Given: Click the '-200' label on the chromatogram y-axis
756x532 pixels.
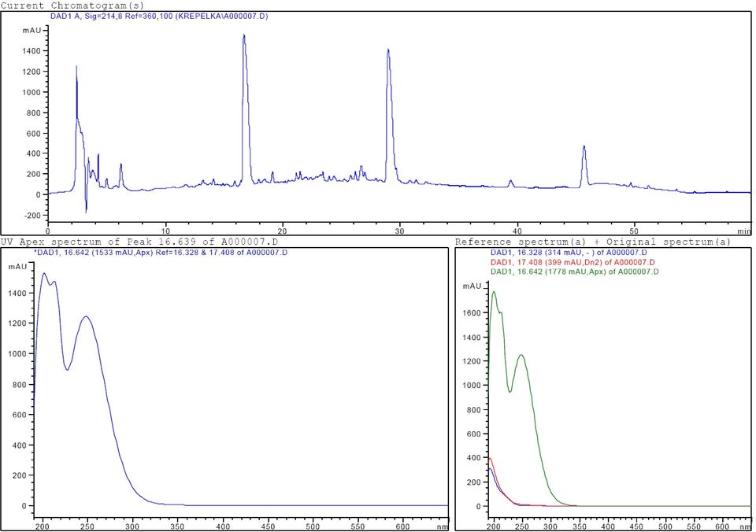Looking at the screenshot, I should [x=31, y=216].
